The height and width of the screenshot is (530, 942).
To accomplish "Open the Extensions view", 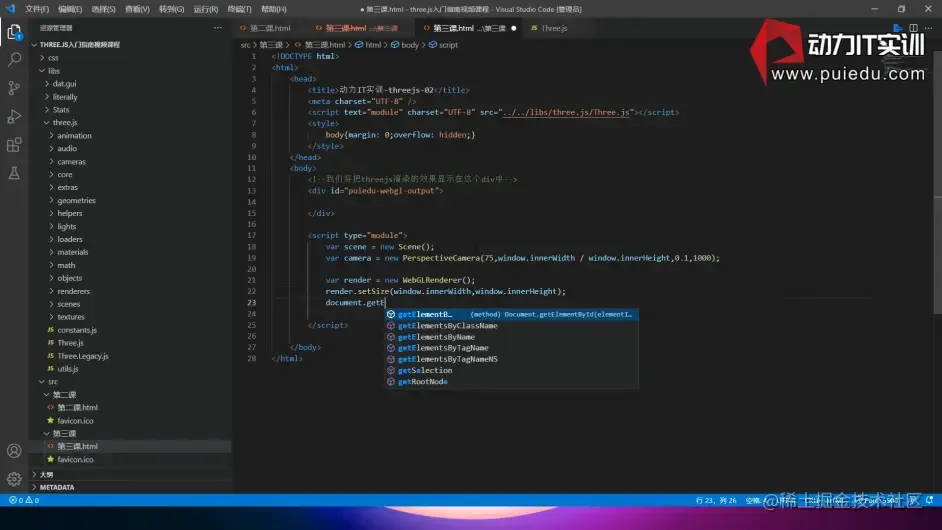I will point(14,145).
